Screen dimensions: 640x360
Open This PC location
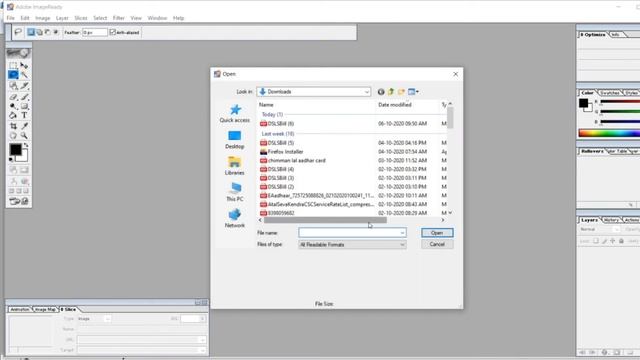[x=235, y=192]
